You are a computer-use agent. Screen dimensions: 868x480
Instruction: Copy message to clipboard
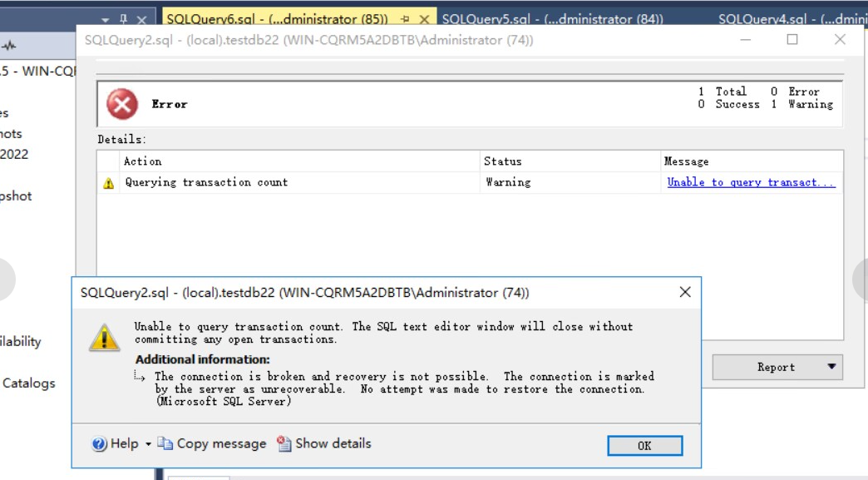pyautogui.click(x=212, y=444)
